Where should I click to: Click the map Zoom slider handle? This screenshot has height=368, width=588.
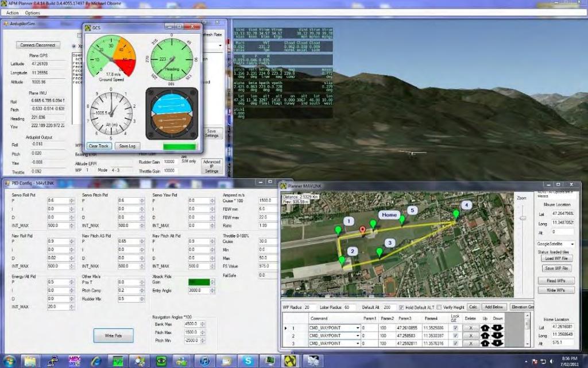click(523, 218)
